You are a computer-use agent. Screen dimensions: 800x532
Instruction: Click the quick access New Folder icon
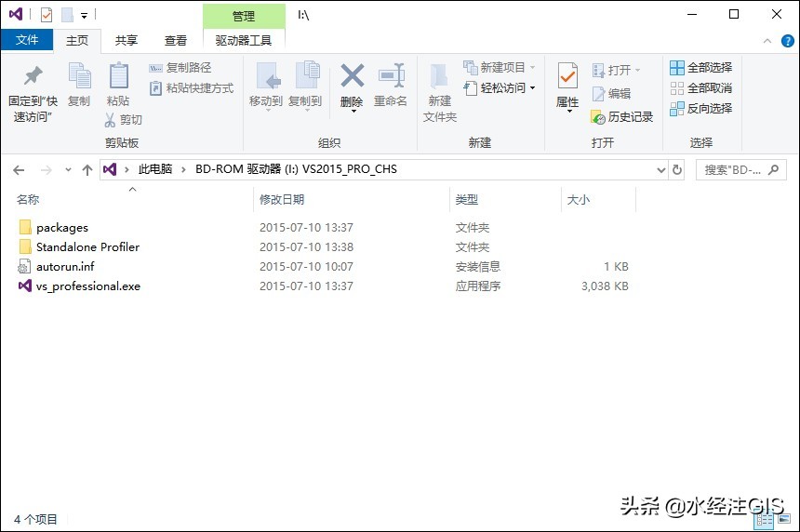pyautogui.click(x=67, y=15)
